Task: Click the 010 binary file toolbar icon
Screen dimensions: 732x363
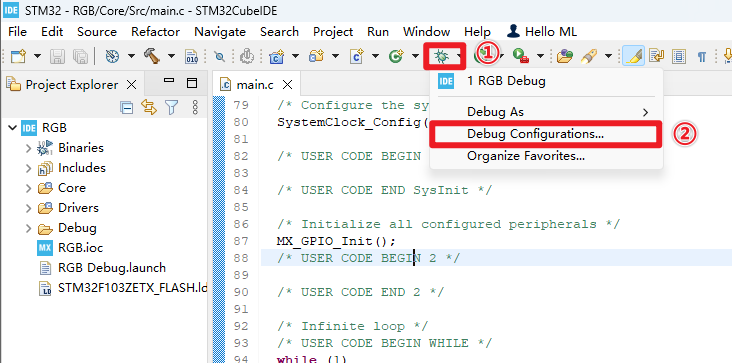Action: 191,56
